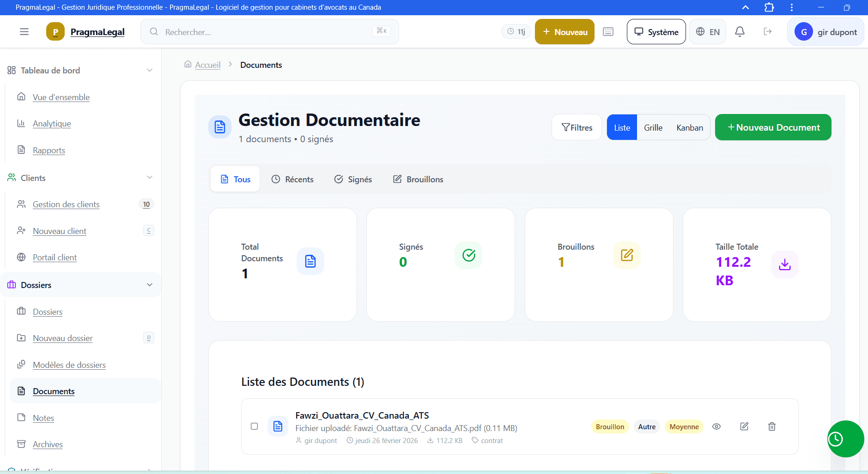
Task: Open the Dossiers sub-item link
Action: (48, 312)
